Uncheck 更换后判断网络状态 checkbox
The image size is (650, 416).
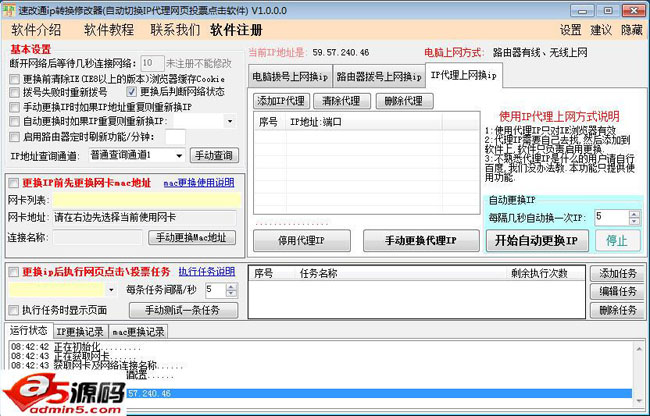(131, 92)
